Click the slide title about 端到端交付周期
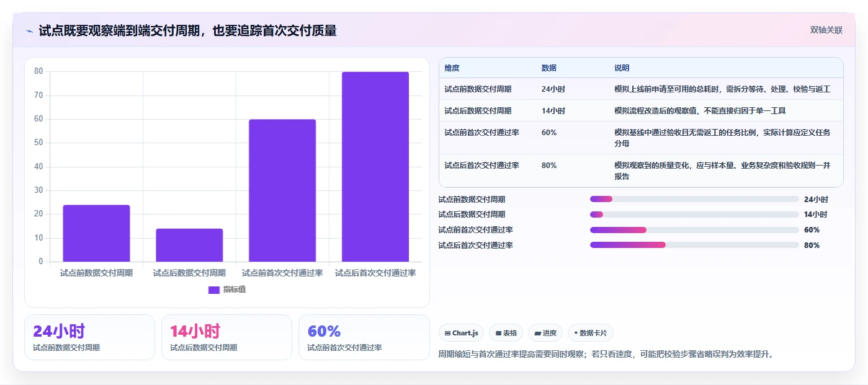Image resolution: width=868 pixels, height=385 pixels. coord(187,30)
